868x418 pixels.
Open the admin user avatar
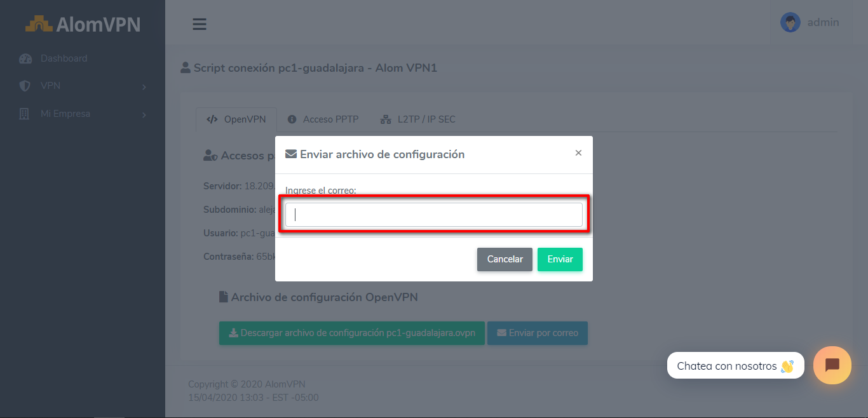[x=790, y=22]
